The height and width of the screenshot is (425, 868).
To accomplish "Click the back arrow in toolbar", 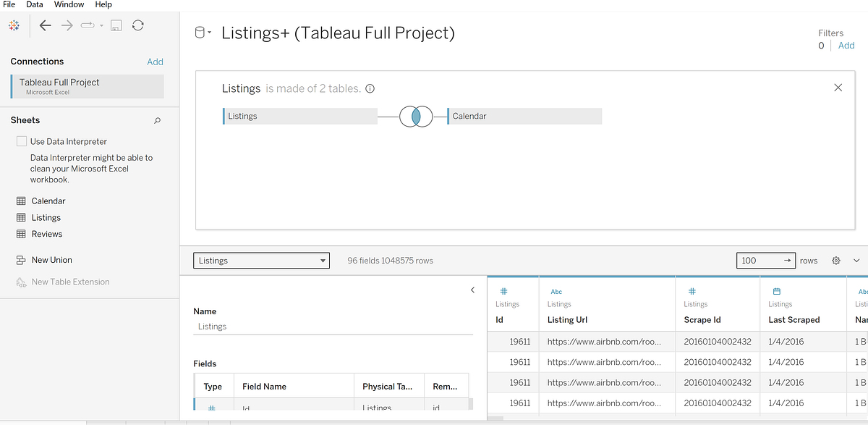I will pos(45,25).
